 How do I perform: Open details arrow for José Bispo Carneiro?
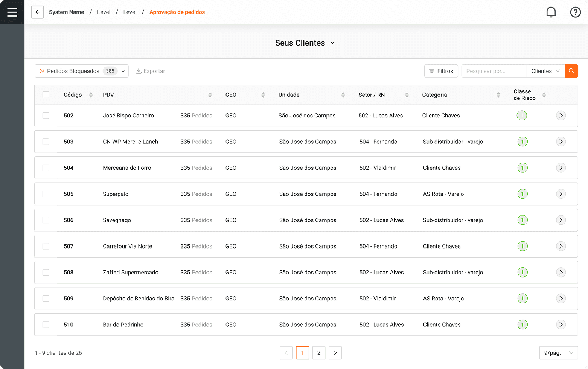point(561,116)
